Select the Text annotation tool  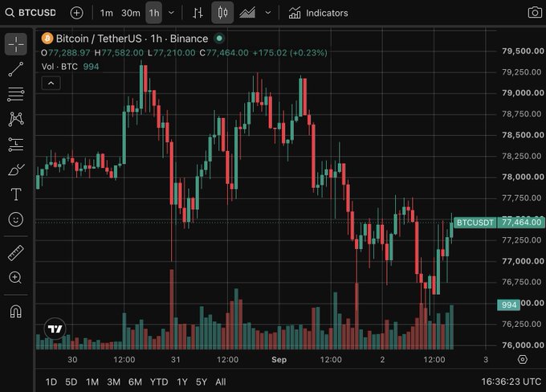coord(16,194)
